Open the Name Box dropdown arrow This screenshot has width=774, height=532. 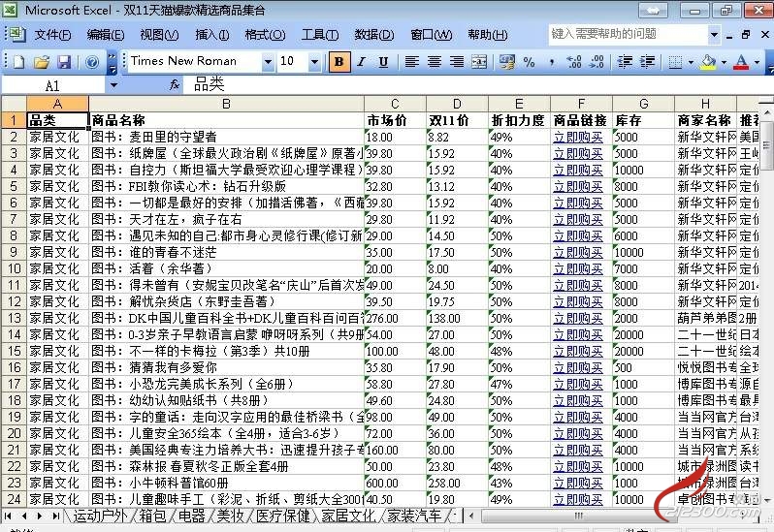pos(113,85)
